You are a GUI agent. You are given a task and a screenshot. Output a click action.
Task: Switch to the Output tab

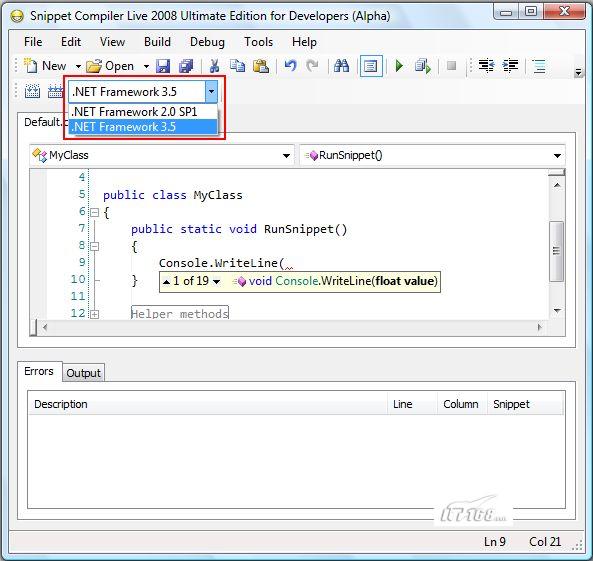tap(84, 373)
